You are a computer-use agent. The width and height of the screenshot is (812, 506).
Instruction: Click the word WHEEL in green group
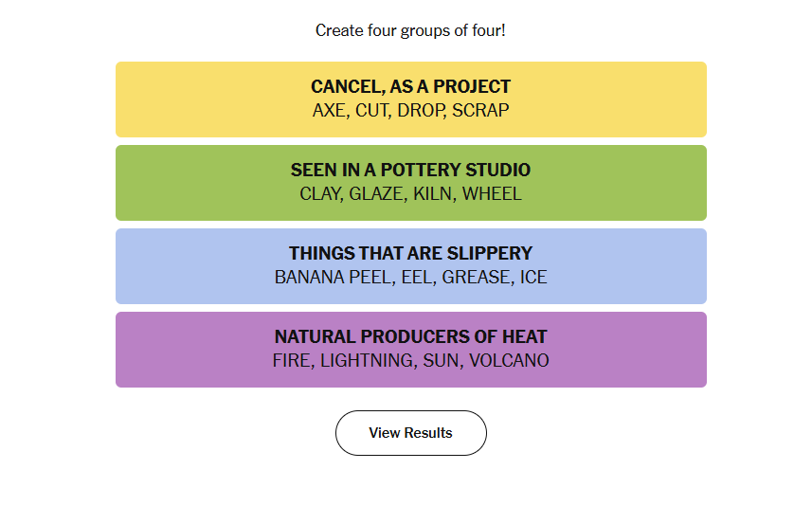pyautogui.click(x=492, y=193)
